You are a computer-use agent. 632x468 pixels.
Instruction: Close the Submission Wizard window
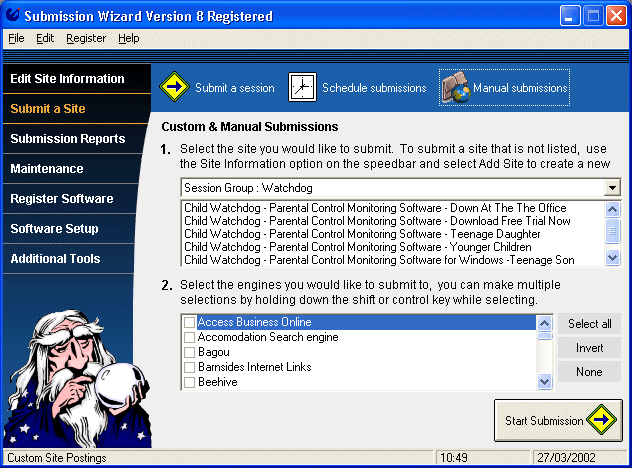tap(617, 16)
